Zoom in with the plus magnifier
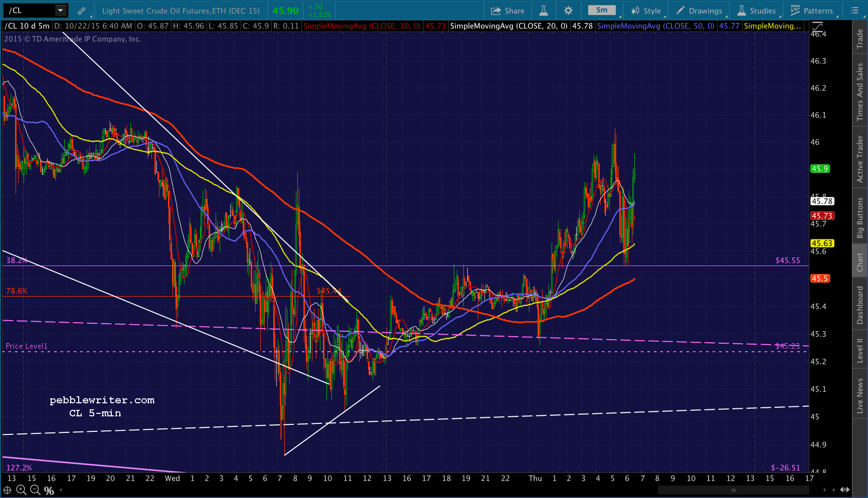Screen dimensions: 868x498 tap(21, 490)
